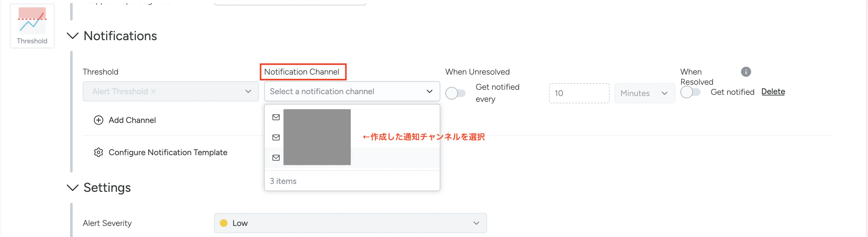Collapse the Notifications section chevron
The height and width of the screenshot is (237, 868).
(x=73, y=36)
